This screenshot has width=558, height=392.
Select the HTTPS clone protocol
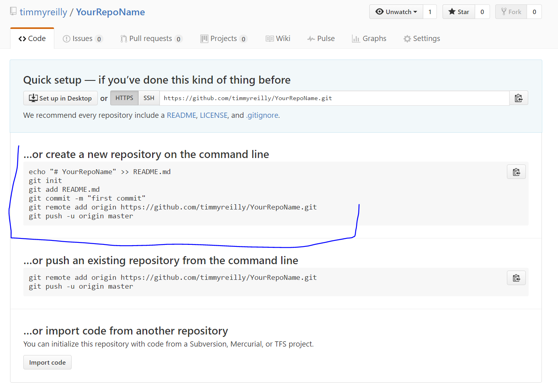[124, 98]
